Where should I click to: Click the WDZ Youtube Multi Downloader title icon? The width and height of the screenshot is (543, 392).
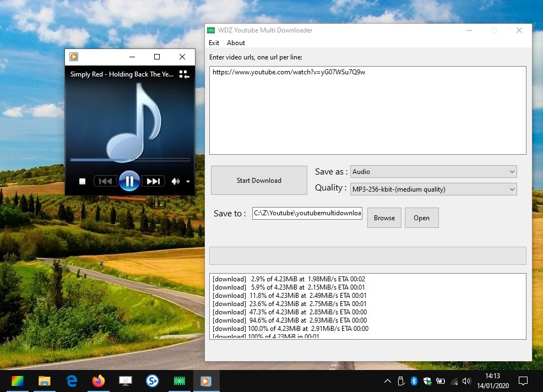[211, 30]
